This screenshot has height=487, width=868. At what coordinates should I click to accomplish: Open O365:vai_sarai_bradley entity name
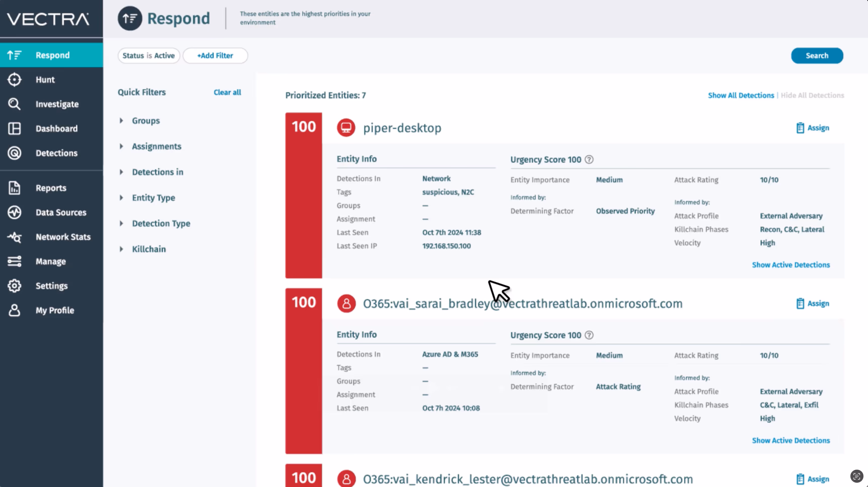[x=523, y=303]
